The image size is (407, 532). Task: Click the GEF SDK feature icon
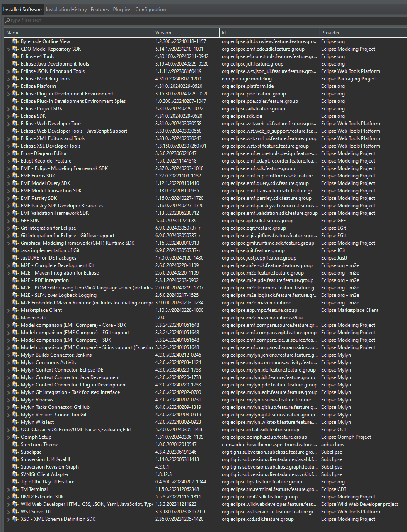tap(16, 221)
